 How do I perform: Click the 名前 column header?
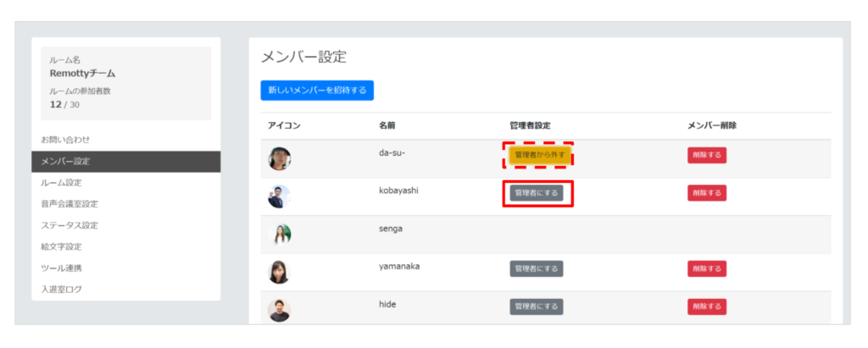point(387,125)
